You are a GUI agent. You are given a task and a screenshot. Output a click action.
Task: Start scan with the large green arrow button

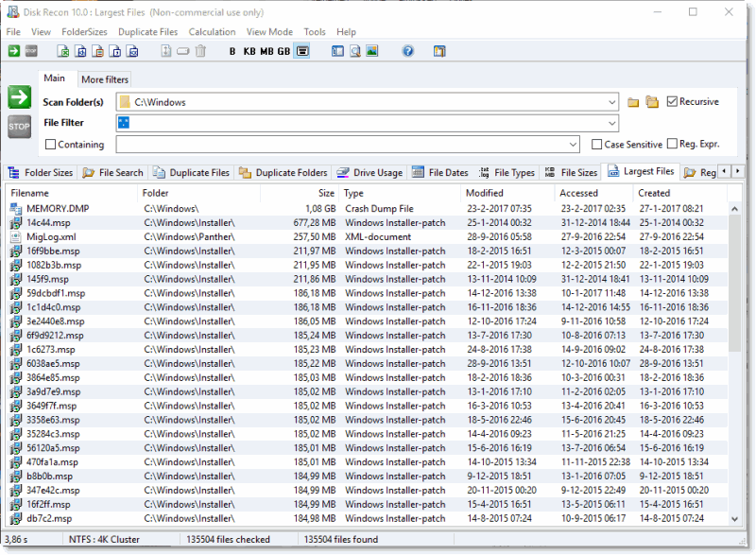19,97
